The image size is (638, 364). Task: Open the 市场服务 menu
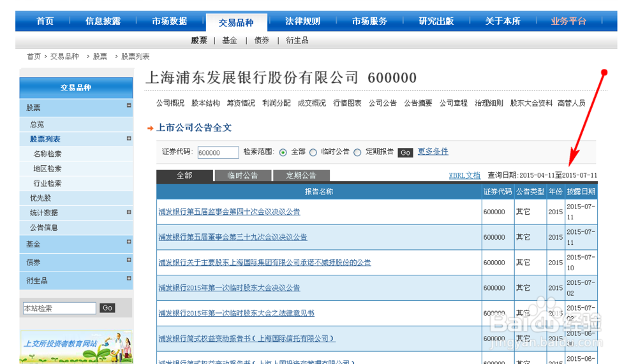[369, 21]
